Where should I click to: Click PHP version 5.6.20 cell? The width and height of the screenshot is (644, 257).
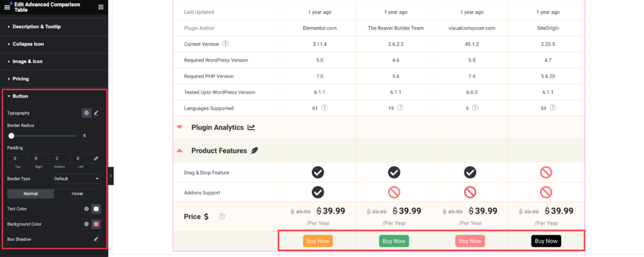click(x=548, y=76)
